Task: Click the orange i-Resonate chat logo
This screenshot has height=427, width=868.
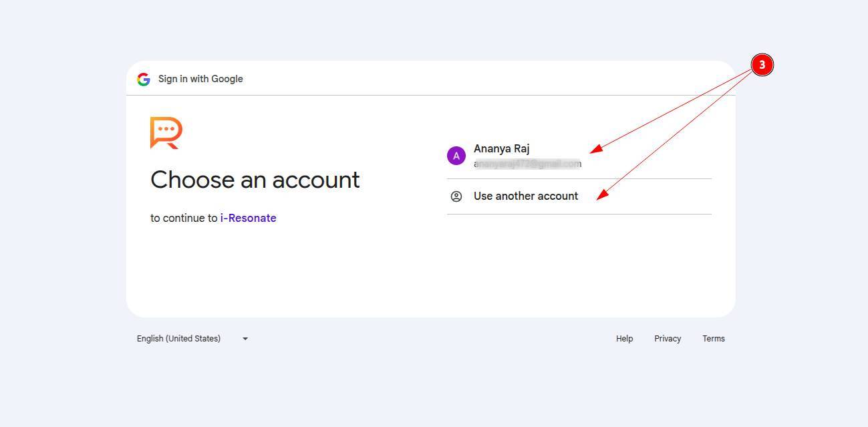Action: tap(166, 132)
